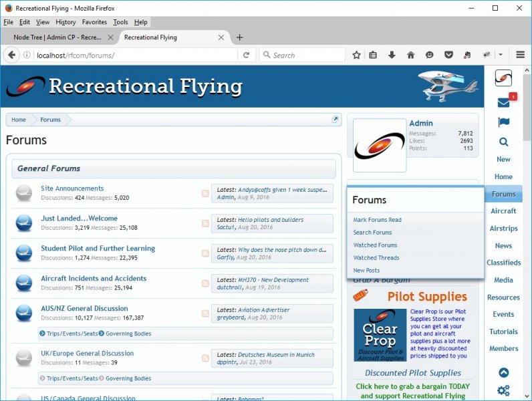Viewport: 532px width, 401px height.
Task: Open Student Pilot and Further Learning forum
Action: coord(98,249)
